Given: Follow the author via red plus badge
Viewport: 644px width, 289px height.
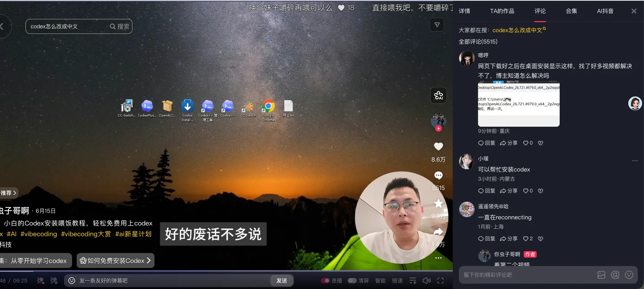Looking at the screenshot, I should pyautogui.click(x=439, y=129).
